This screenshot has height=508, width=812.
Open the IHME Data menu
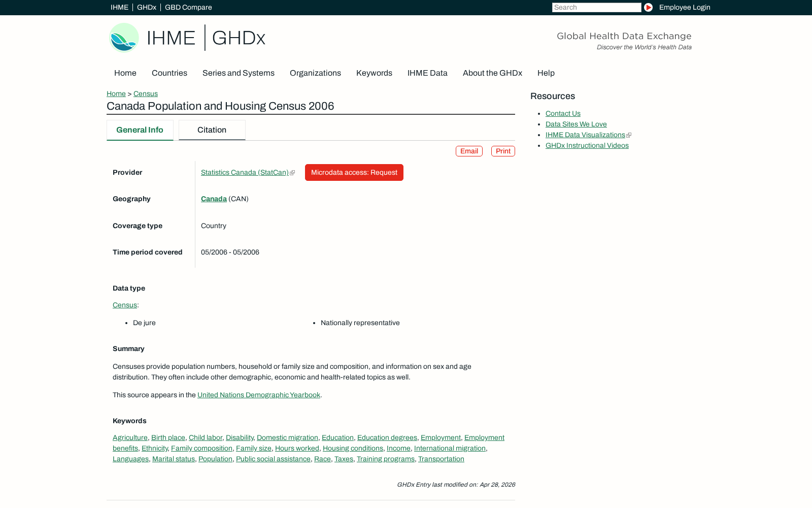coord(427,73)
